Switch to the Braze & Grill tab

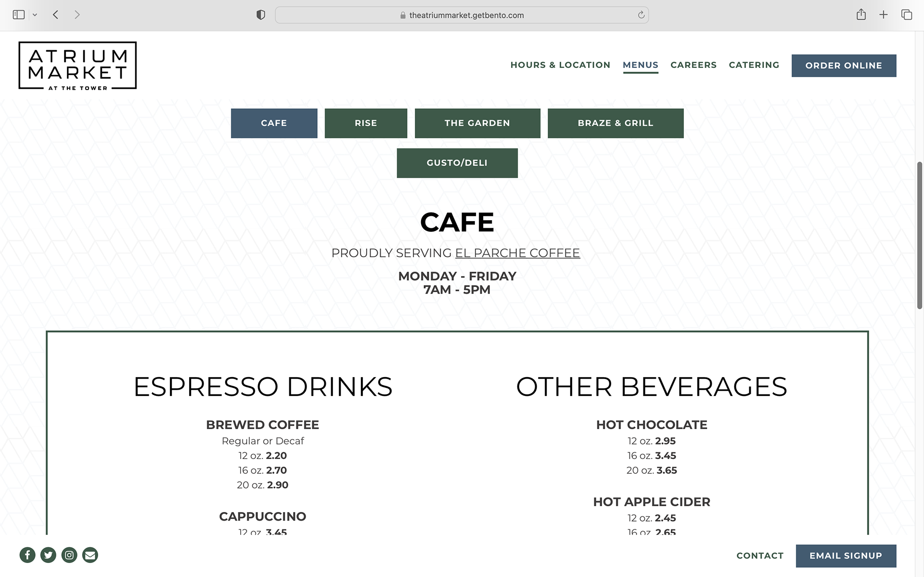point(616,123)
